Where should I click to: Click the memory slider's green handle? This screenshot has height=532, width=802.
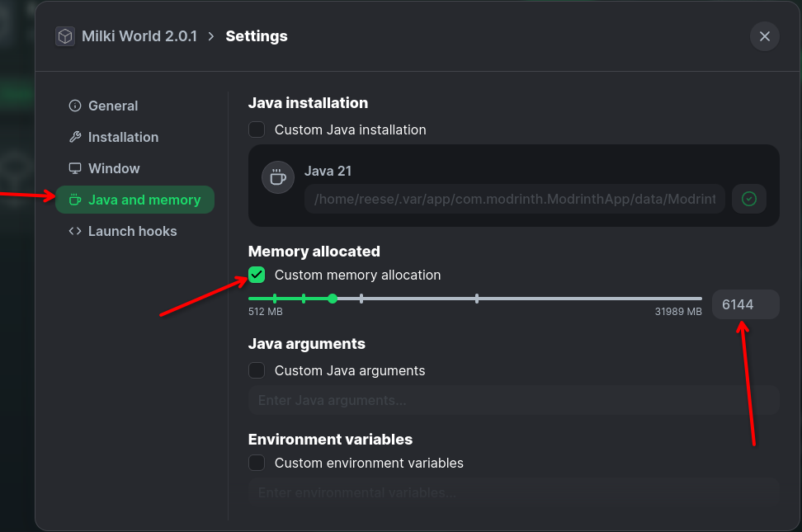[x=333, y=299]
